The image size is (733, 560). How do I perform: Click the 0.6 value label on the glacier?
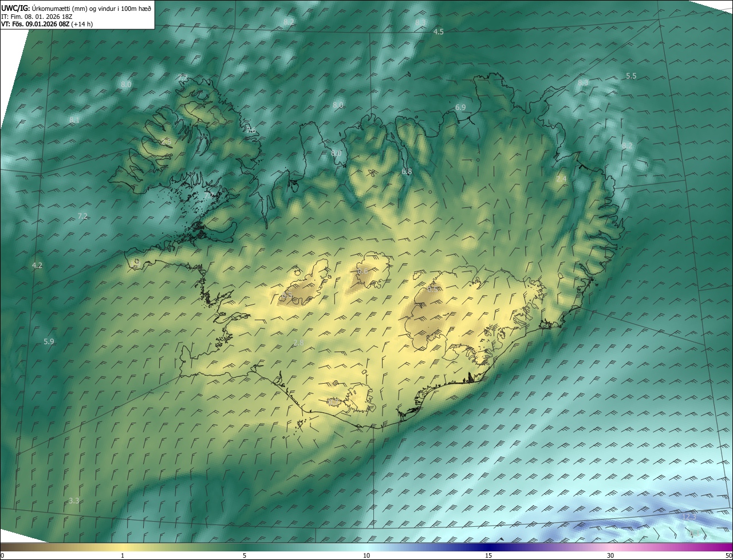pos(362,271)
